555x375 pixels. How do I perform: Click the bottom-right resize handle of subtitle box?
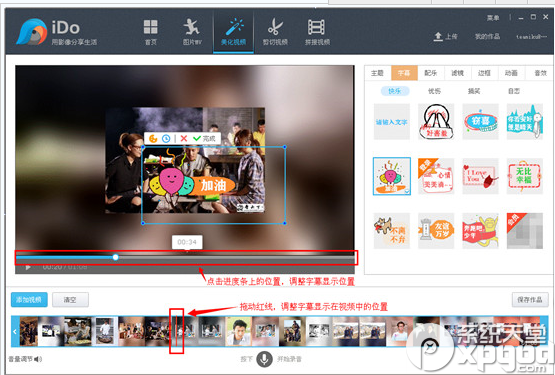(x=285, y=223)
